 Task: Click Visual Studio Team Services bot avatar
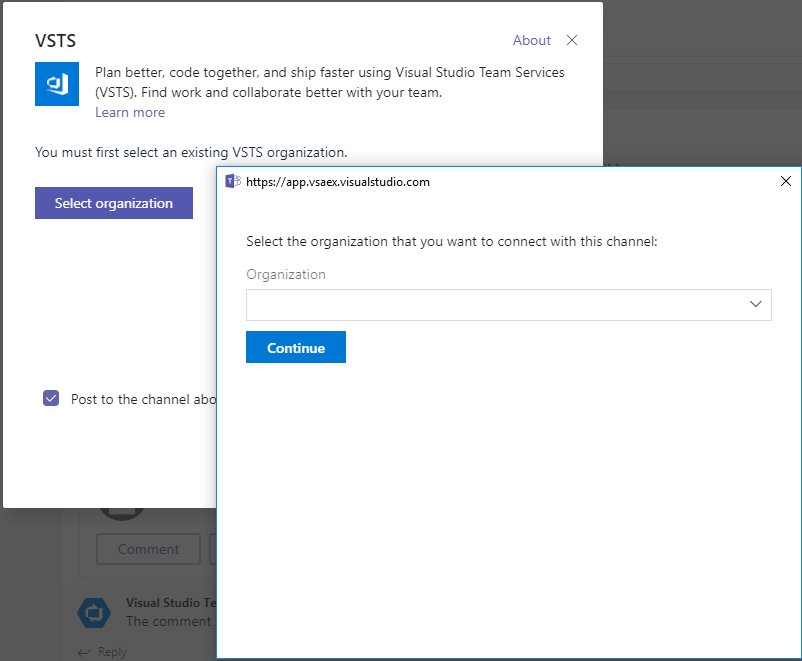[94, 612]
